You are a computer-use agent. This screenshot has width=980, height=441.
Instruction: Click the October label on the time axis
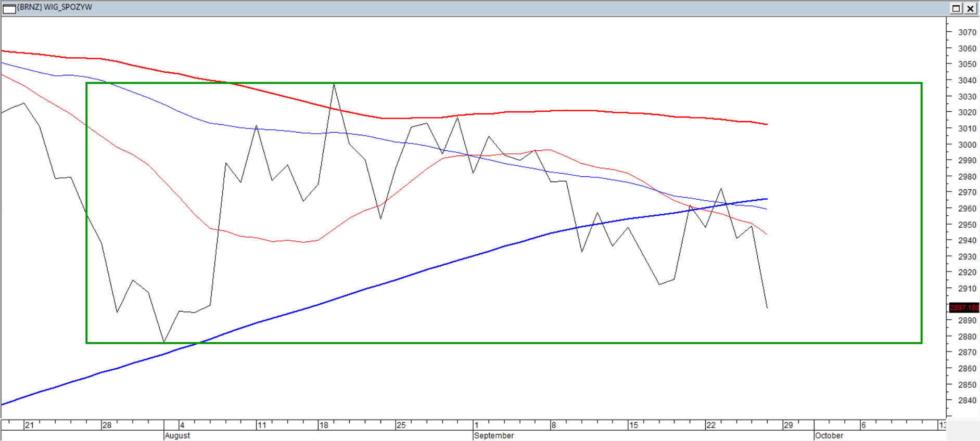point(829,435)
